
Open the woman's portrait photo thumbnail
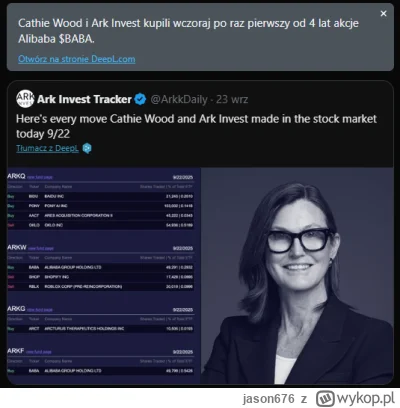[297, 276]
